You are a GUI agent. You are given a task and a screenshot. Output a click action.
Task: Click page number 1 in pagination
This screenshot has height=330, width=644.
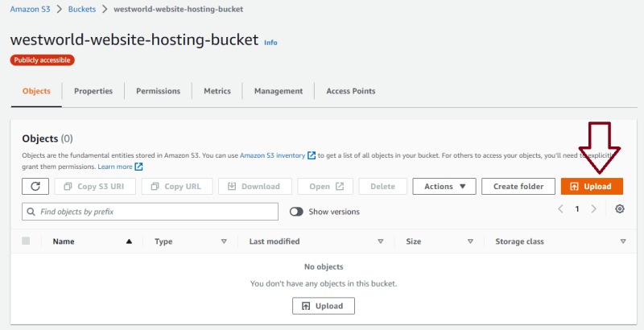(x=577, y=209)
